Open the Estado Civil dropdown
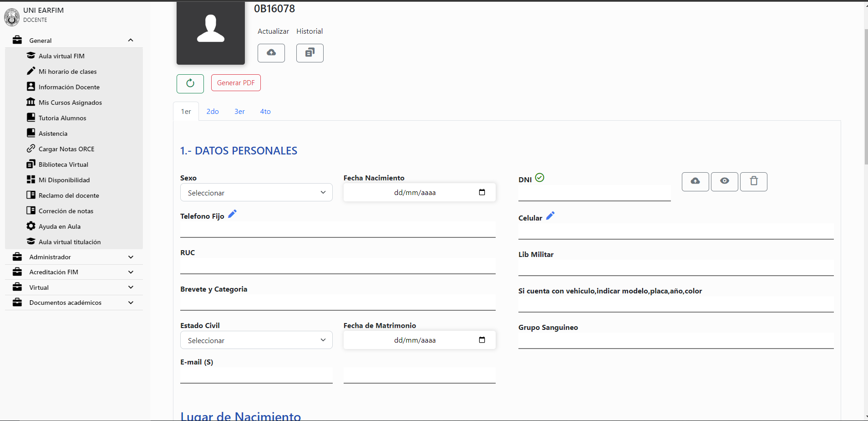868x421 pixels. pos(256,340)
